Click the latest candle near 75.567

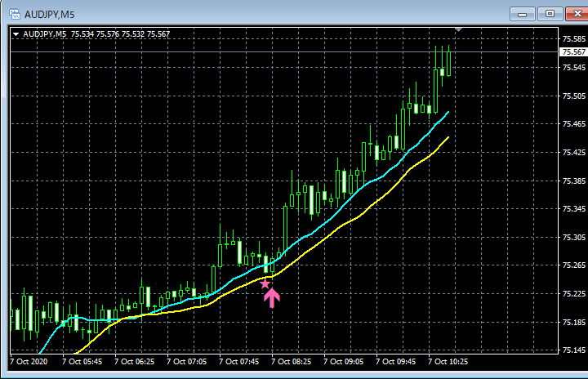[x=448, y=64]
